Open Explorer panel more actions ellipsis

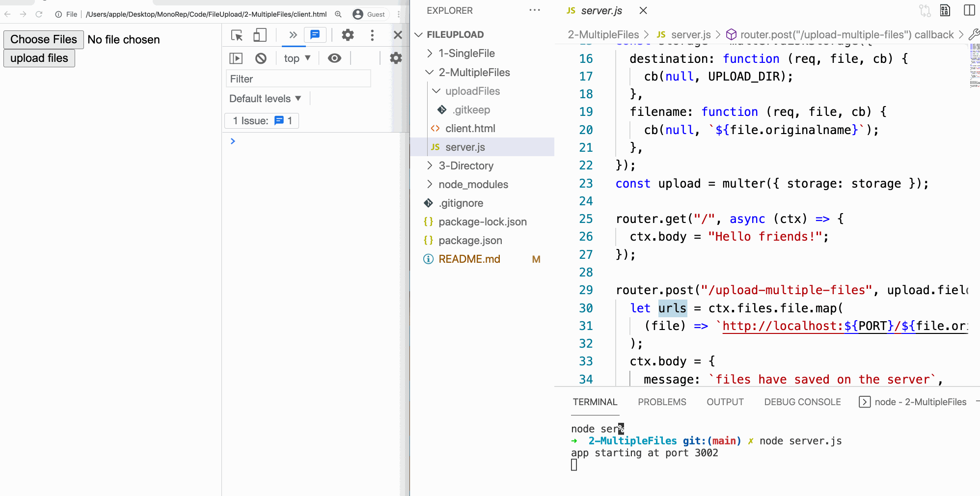coord(535,10)
